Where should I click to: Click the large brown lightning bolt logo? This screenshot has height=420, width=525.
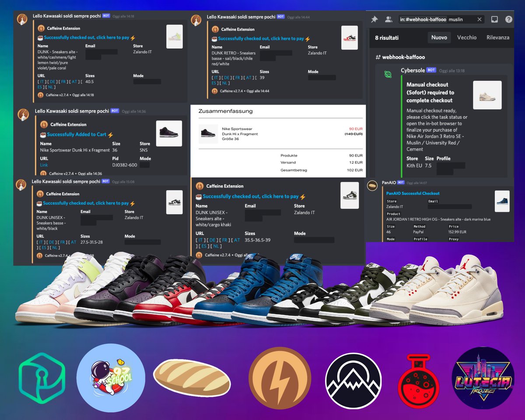pos(280,378)
